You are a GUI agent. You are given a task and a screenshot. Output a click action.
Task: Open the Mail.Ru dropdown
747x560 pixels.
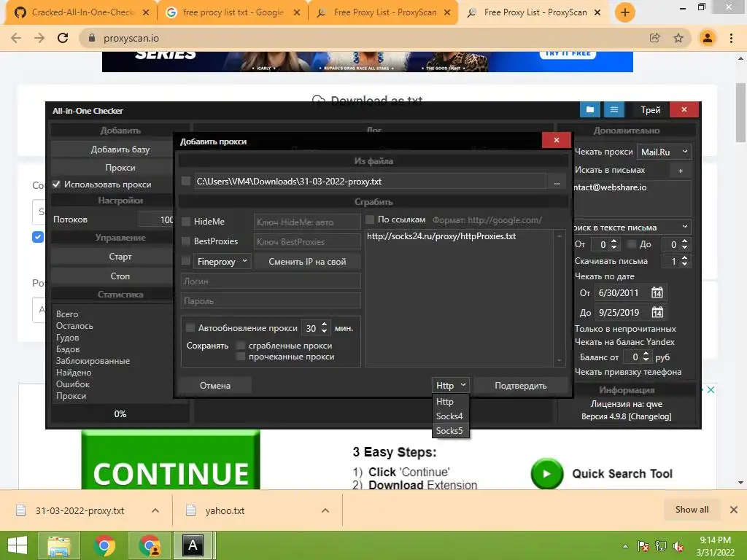click(x=664, y=152)
